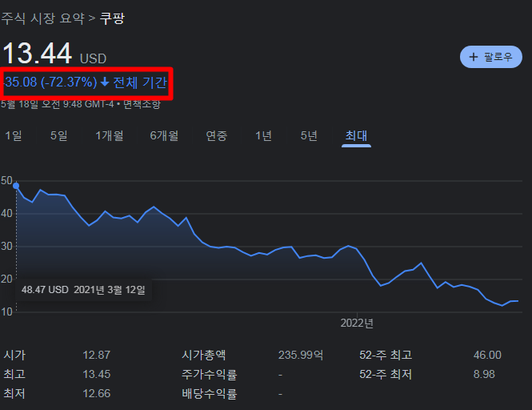
Task: Click the 13.44 price value
Action: 38,54
